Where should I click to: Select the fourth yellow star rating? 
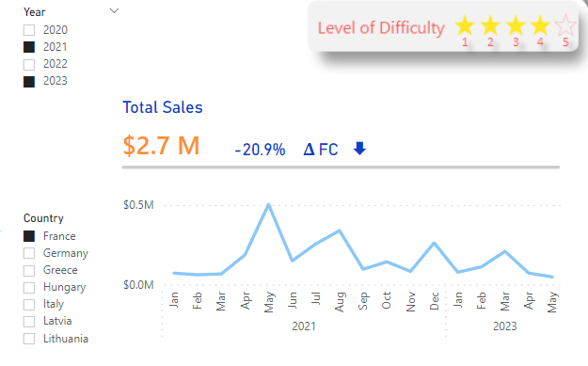pyautogui.click(x=540, y=25)
